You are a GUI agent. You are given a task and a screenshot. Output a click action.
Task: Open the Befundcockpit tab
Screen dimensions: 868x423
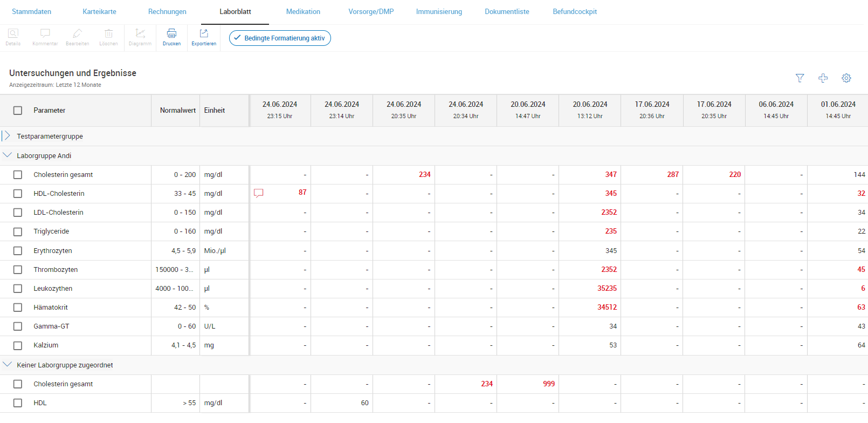click(575, 12)
